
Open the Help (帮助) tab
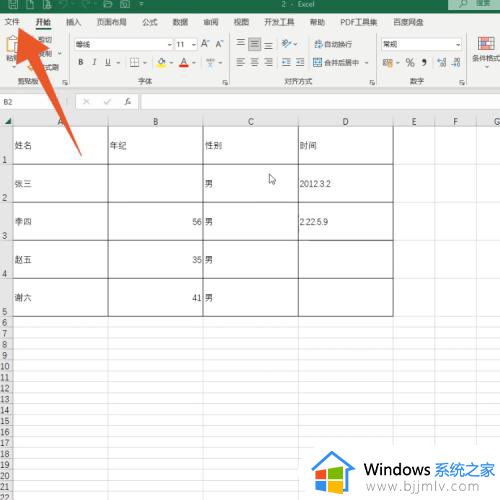tap(317, 22)
